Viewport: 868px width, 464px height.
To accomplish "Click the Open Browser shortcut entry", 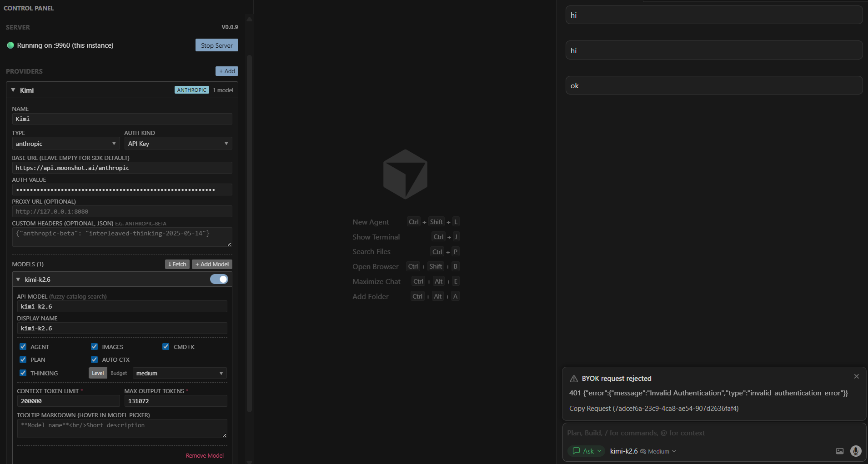I will 406,266.
